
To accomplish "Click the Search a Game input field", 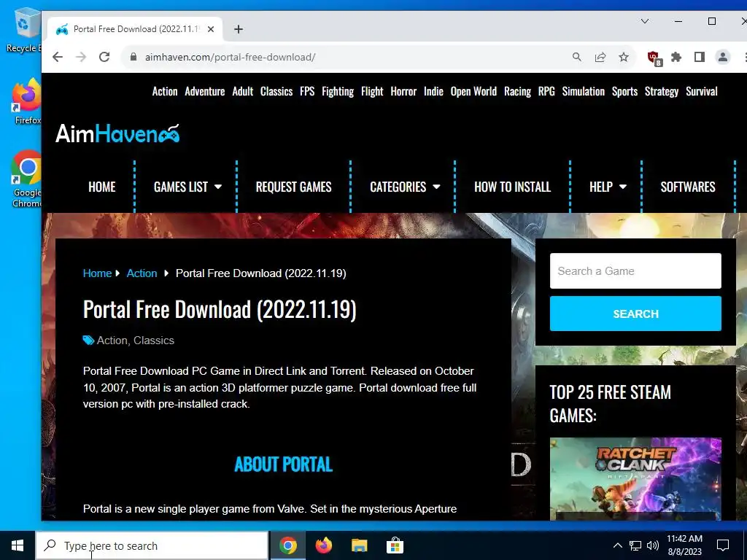I will point(635,271).
